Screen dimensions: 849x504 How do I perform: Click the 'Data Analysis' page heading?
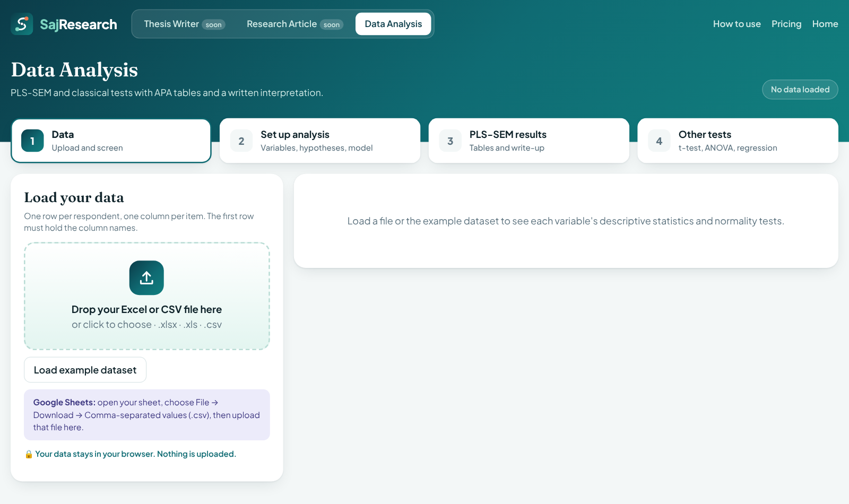coord(74,70)
